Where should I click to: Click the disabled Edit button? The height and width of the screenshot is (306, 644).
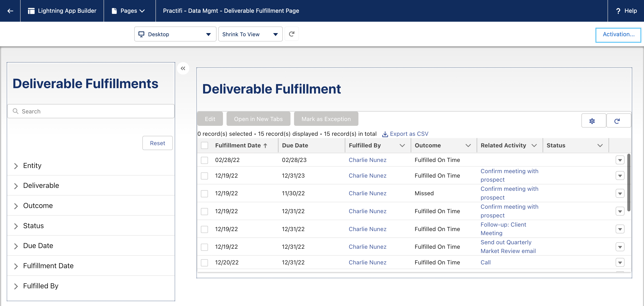210,119
